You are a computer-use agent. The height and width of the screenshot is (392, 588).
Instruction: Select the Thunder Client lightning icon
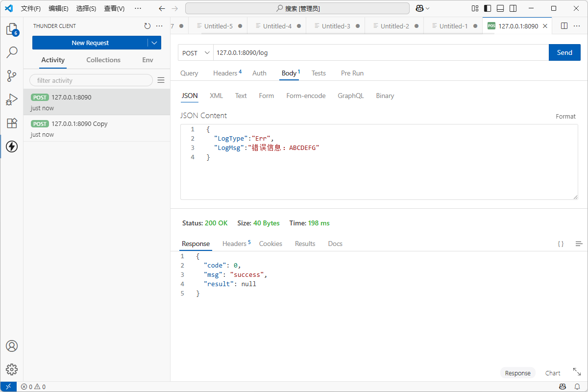coord(12,147)
